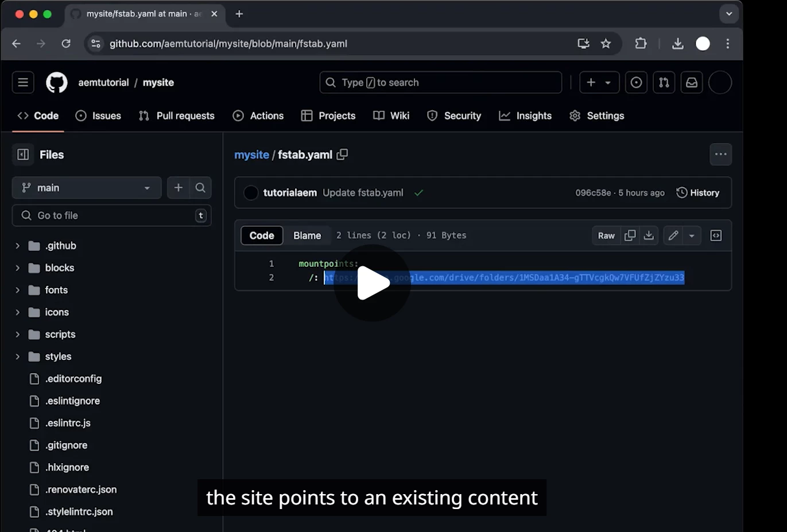Search files with the magnifier icon beside main
Image resolution: width=787 pixels, height=532 pixels.
[200, 188]
